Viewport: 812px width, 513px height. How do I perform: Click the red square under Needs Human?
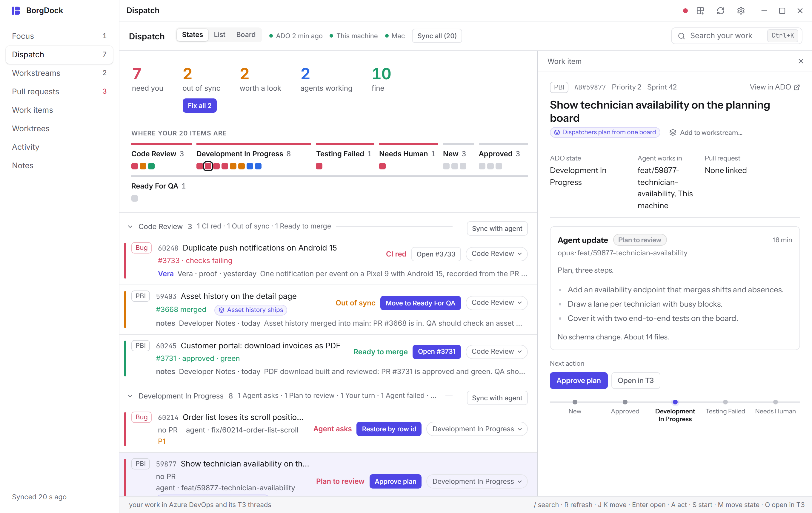pos(382,166)
